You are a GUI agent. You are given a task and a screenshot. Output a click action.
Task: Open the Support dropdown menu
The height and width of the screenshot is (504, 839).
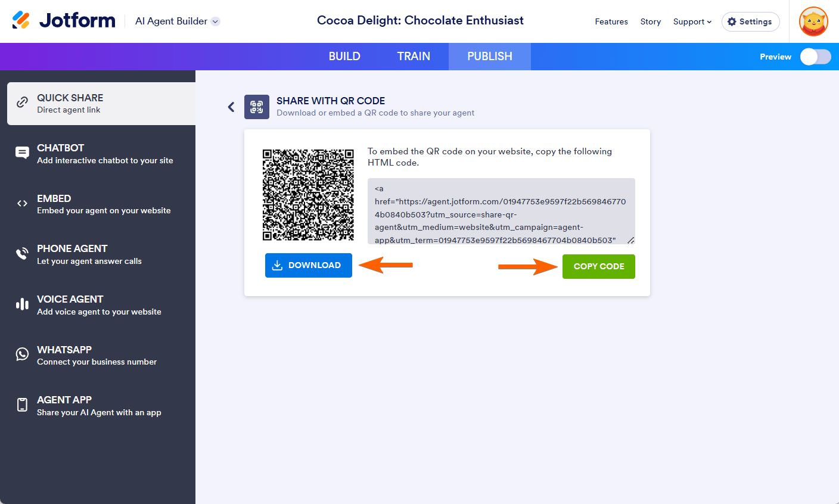[x=692, y=21]
